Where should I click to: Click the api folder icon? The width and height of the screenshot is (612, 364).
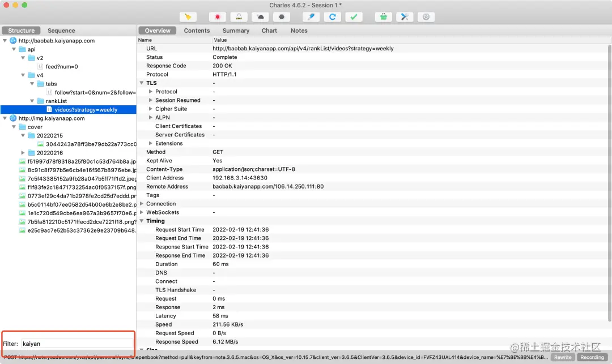pos(23,49)
